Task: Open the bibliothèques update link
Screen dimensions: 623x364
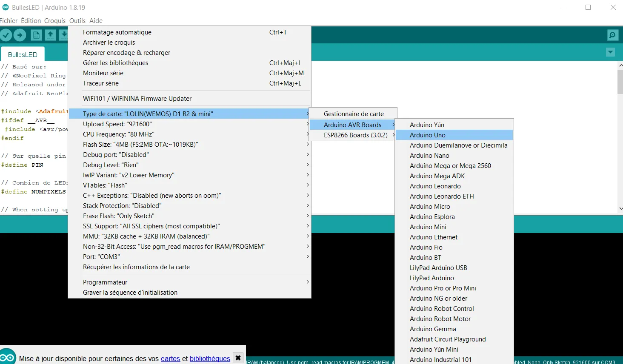Action: point(210,358)
